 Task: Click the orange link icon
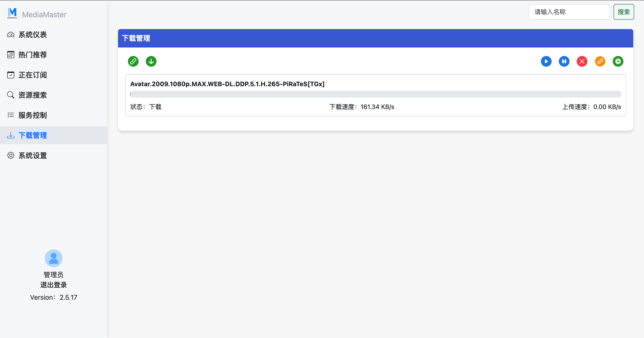coord(600,61)
